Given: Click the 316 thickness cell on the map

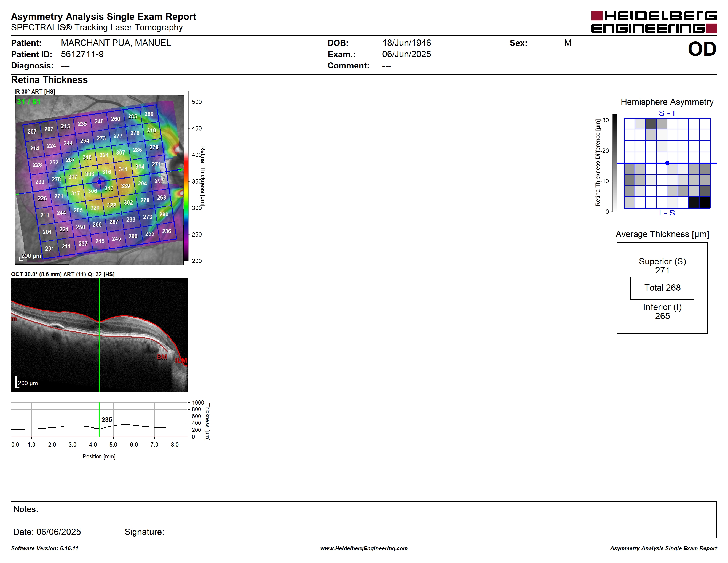Looking at the screenshot, I should [x=106, y=172].
